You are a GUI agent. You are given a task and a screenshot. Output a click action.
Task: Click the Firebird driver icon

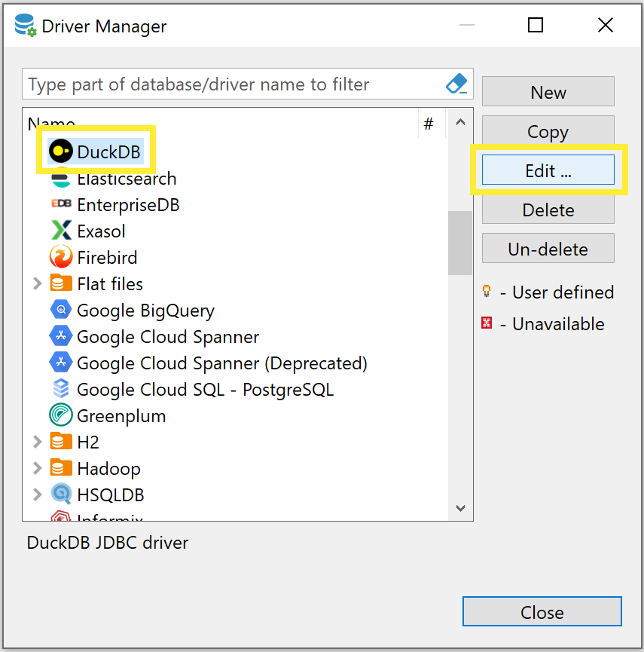pos(61,257)
